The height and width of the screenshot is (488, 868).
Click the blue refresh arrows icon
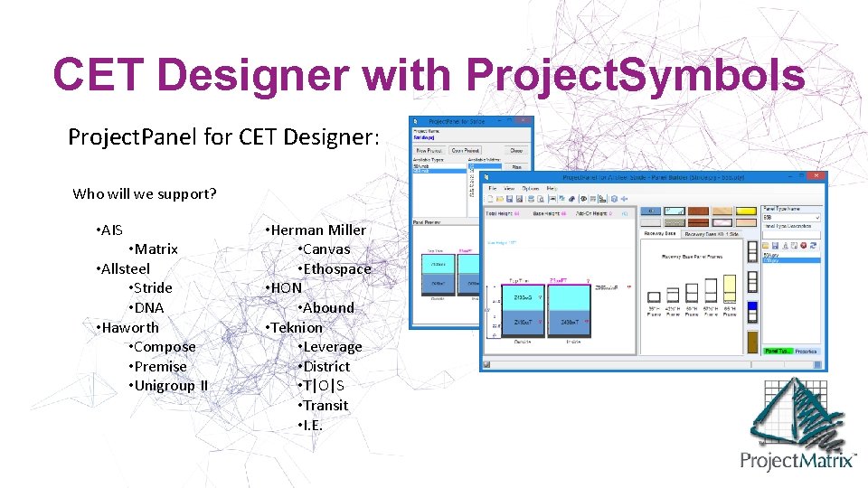(813, 246)
